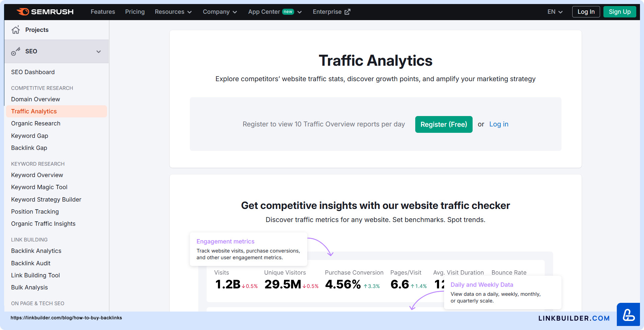The height and width of the screenshot is (330, 644).
Task: Open Backlink Audit
Action: click(31, 263)
